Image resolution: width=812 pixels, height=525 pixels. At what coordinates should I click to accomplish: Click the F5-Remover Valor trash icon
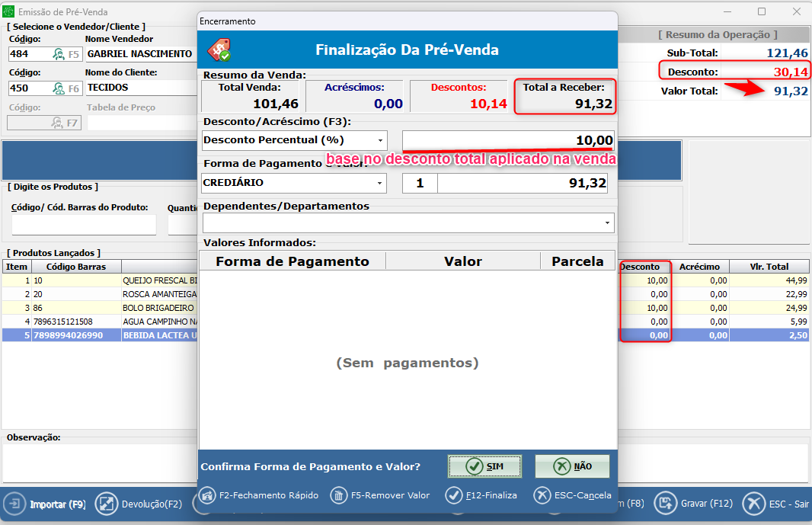coord(338,495)
